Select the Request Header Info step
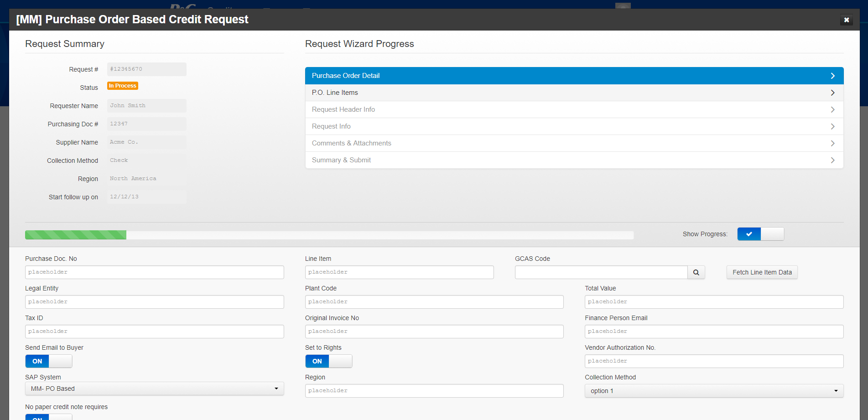Viewport: 868px width, 420px height. point(574,109)
